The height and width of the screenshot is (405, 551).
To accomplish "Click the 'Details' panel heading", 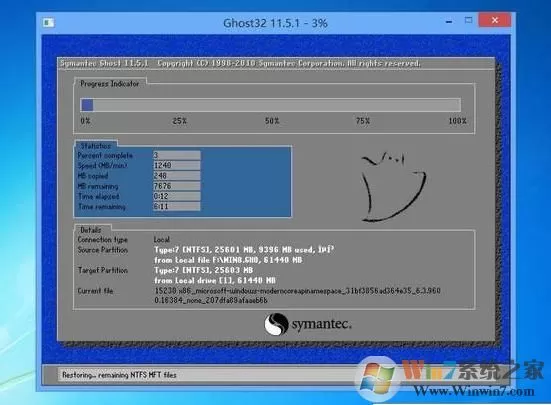I will 91,230.
